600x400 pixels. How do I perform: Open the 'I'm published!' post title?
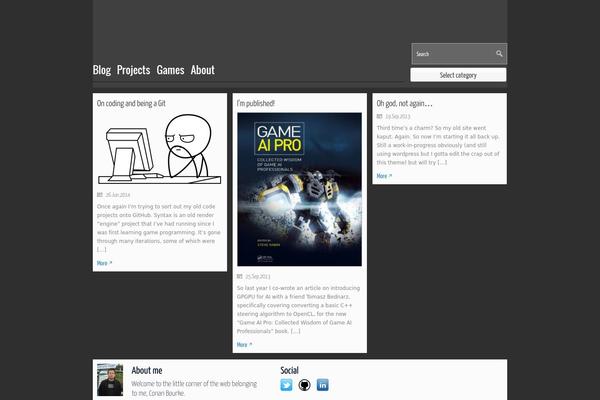256,103
